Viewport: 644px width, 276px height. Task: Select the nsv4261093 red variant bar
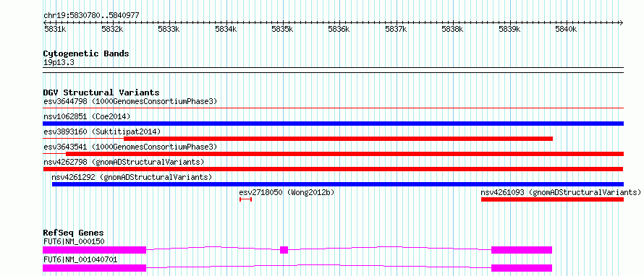coord(552,199)
